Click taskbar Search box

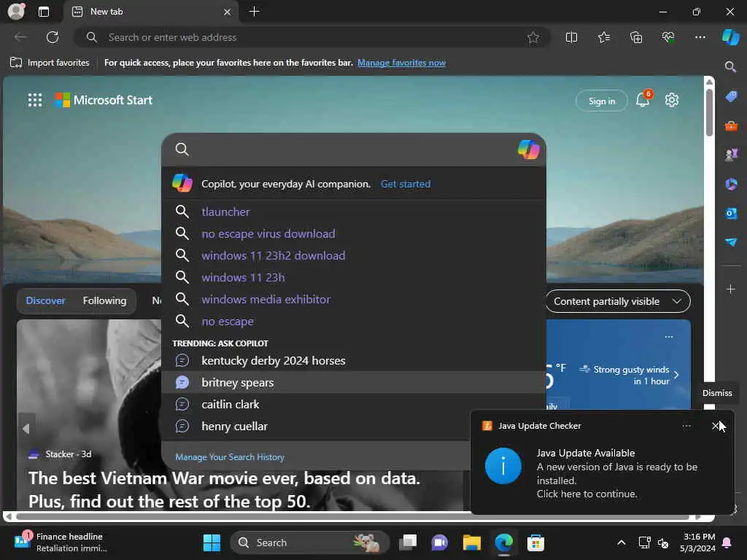[309, 542]
